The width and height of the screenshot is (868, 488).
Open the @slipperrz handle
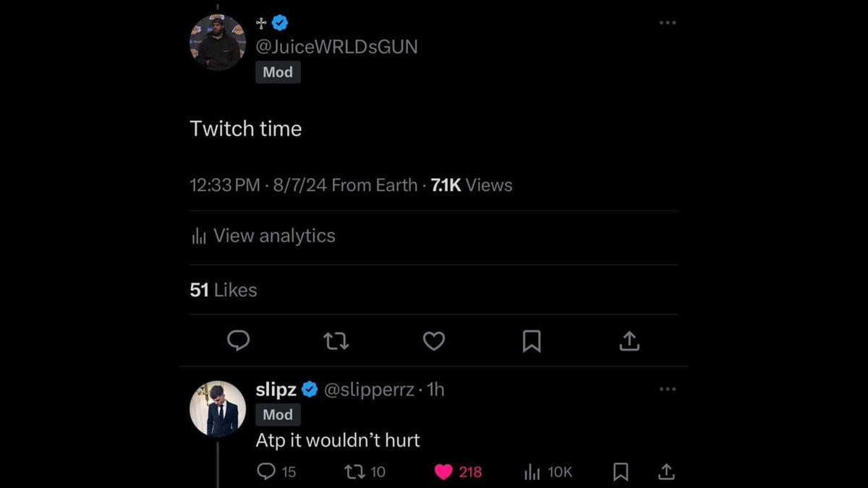point(369,390)
